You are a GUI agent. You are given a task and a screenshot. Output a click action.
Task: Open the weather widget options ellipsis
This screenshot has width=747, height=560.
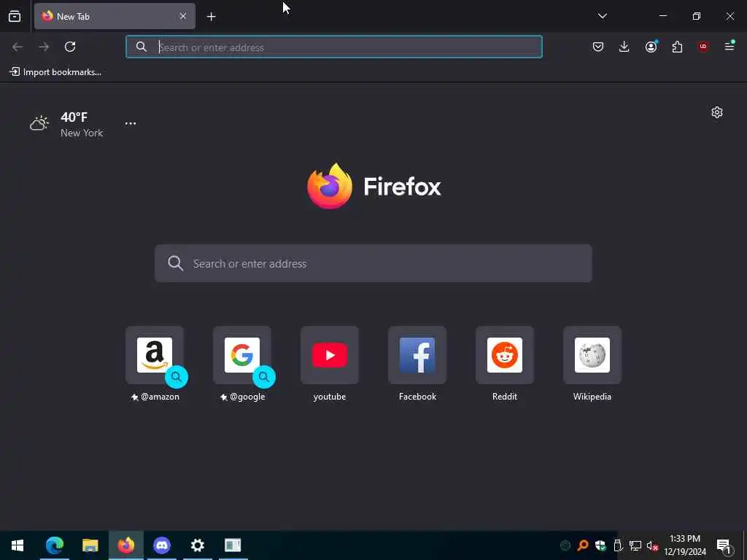[x=131, y=123]
